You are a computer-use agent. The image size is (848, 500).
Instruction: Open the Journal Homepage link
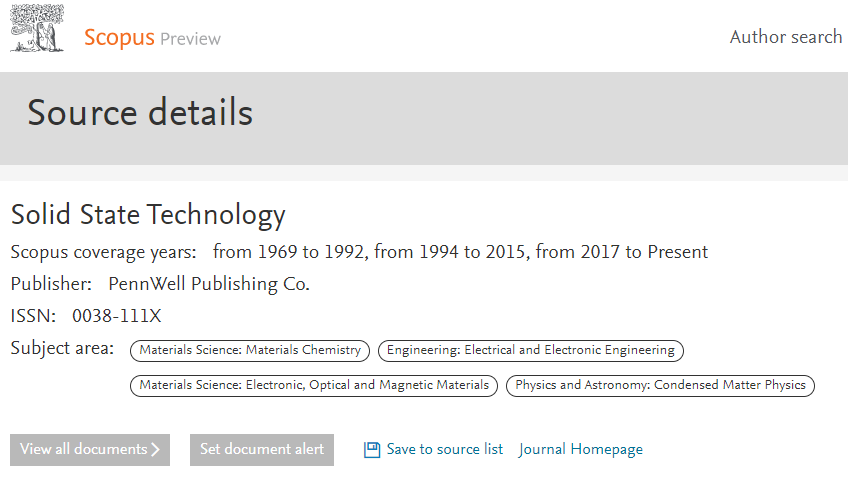point(581,450)
